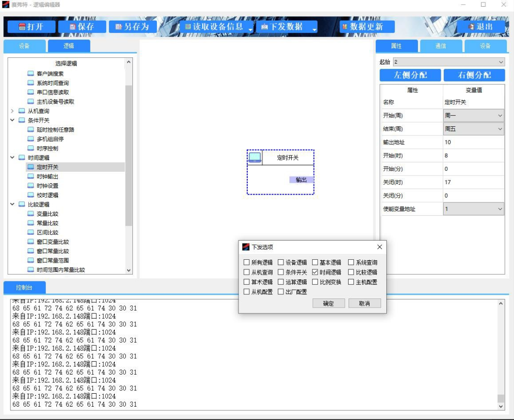
Task: Click the 输出地址 value field
Action: coord(473,142)
